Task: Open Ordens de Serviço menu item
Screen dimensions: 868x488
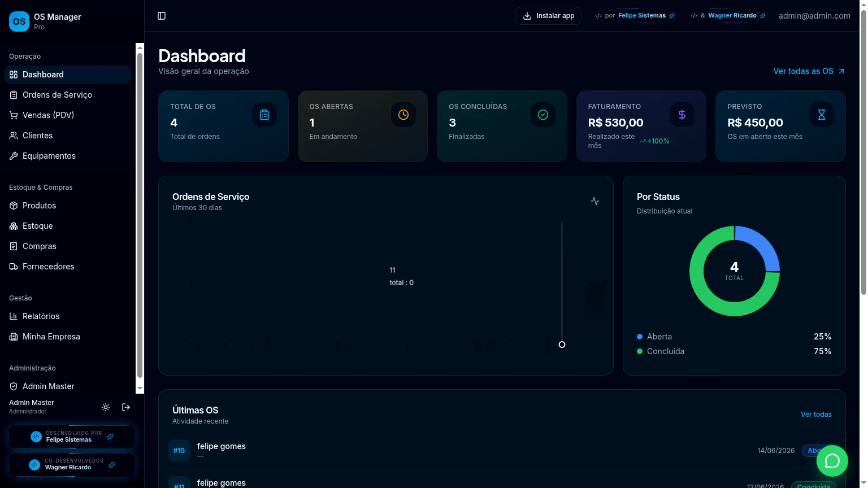Action: coord(68,95)
